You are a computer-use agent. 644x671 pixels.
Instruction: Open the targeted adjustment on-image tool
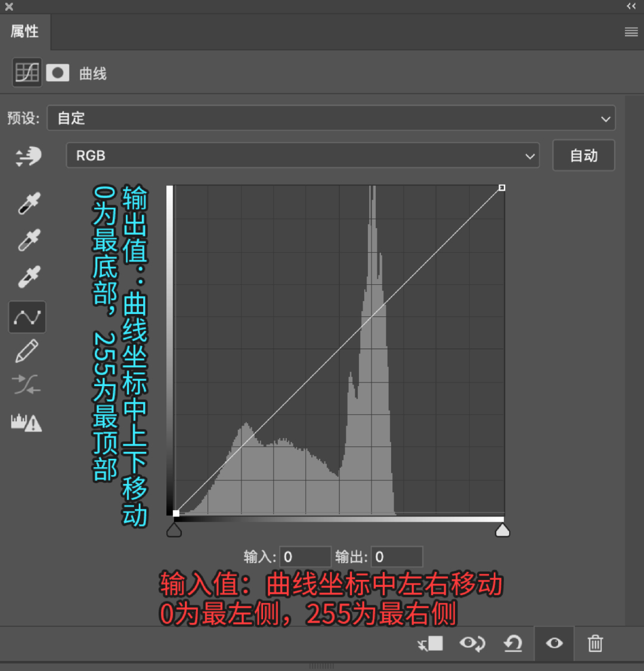27,156
